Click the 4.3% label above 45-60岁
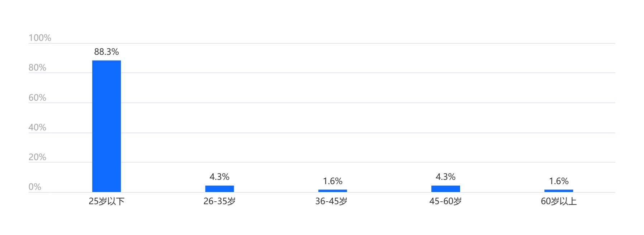This screenshot has height=235, width=644. tap(445, 177)
